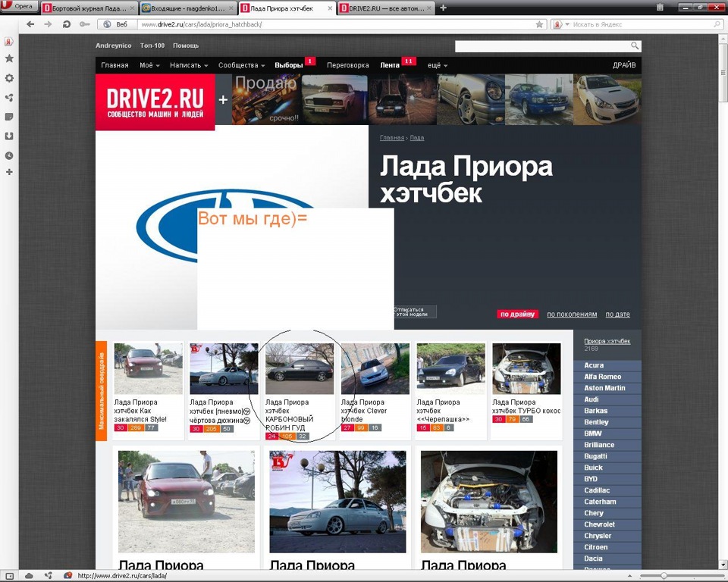
Task: Click the site search magnifier icon
Action: pos(635,45)
